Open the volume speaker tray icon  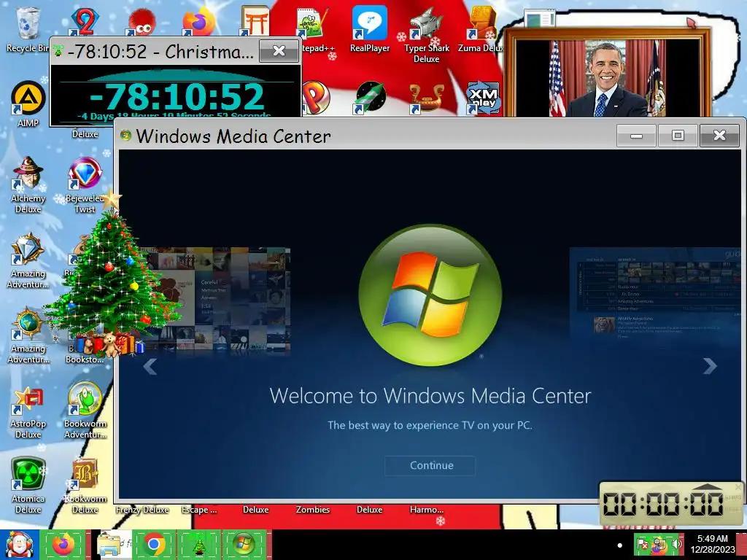point(676,544)
